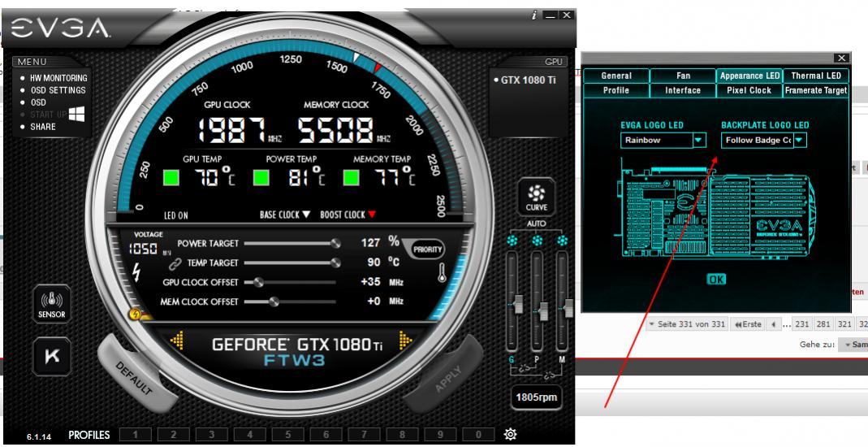Click the MEMORY TEMP green indicator square
868x447 pixels.
tap(352, 178)
